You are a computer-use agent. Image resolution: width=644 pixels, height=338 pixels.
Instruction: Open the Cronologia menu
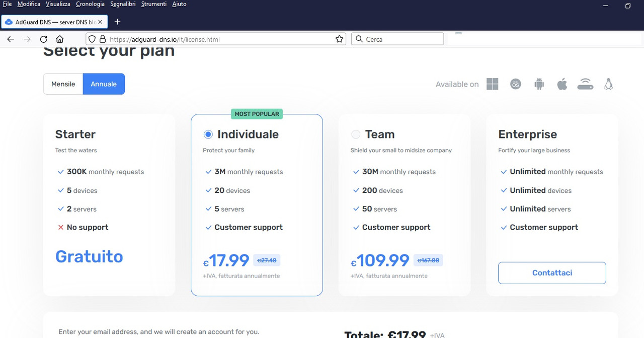coord(90,4)
